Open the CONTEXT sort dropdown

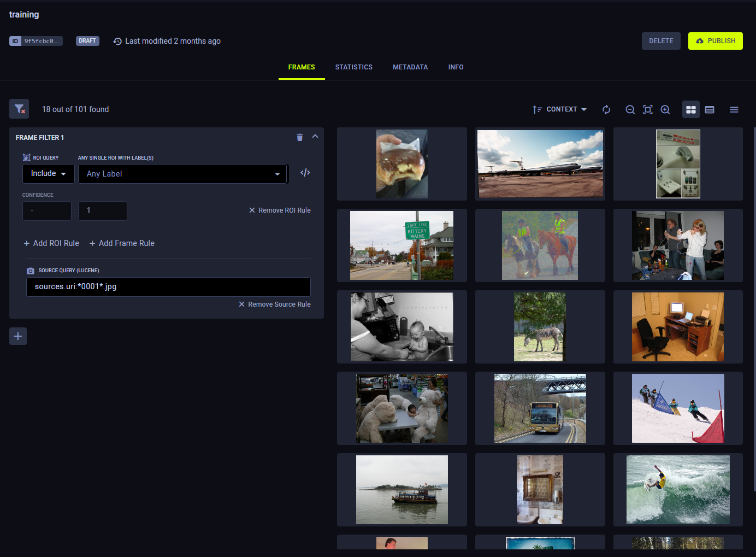tap(560, 109)
